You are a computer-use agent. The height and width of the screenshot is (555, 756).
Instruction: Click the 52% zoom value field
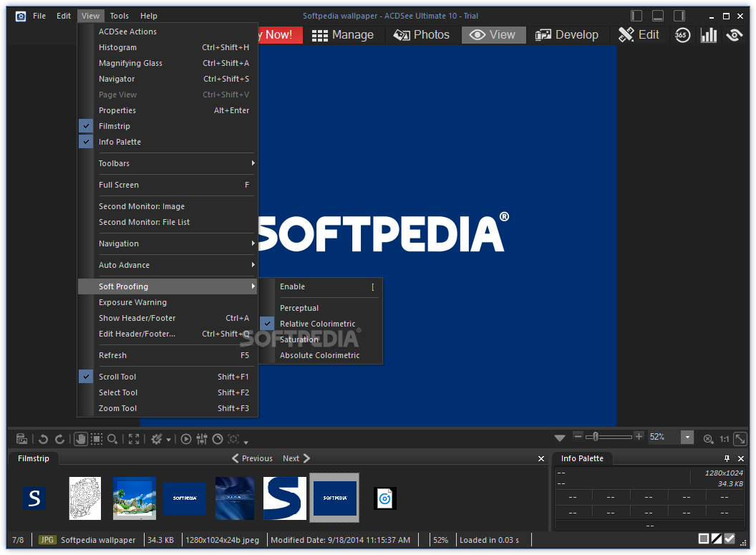tap(664, 438)
